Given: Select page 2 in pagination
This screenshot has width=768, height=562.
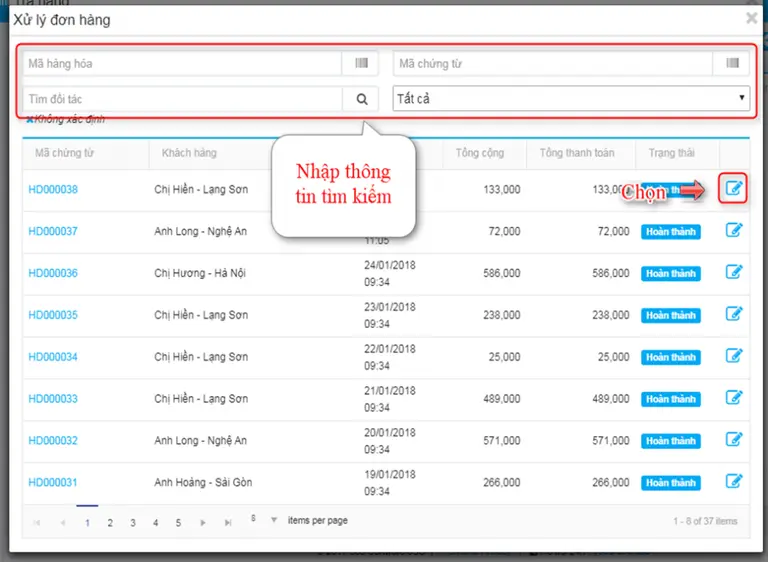Looking at the screenshot, I should [110, 523].
